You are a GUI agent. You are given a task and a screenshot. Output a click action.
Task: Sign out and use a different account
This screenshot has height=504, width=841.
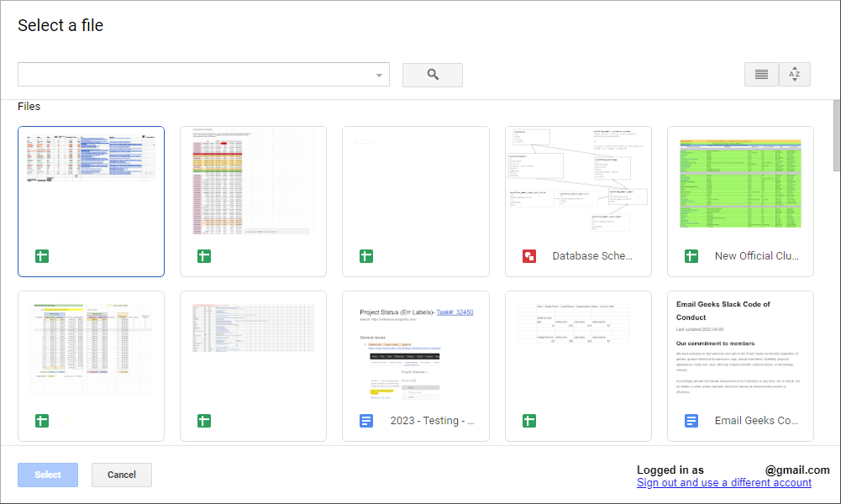click(723, 483)
